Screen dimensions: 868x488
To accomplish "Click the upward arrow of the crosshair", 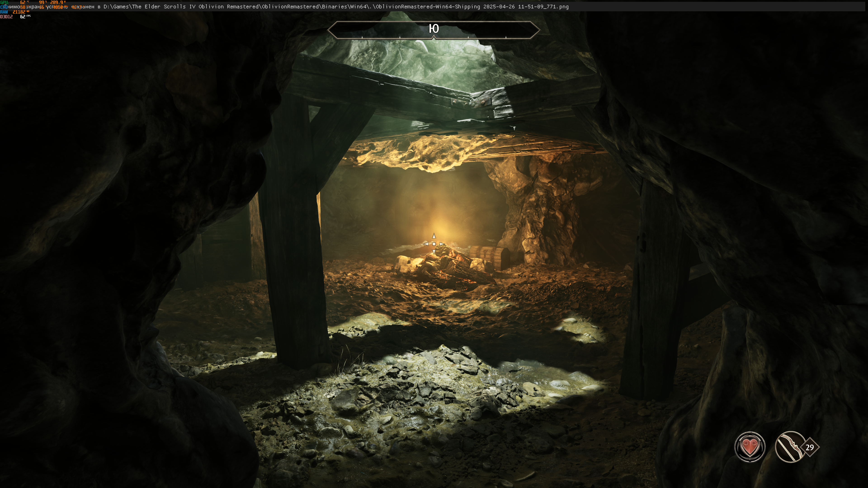I will [434, 236].
